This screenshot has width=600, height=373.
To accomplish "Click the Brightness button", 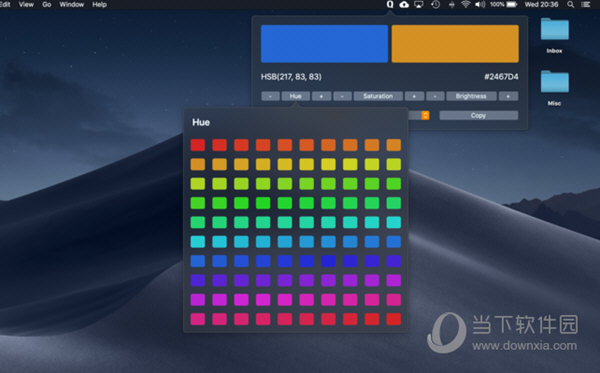I will 471,96.
